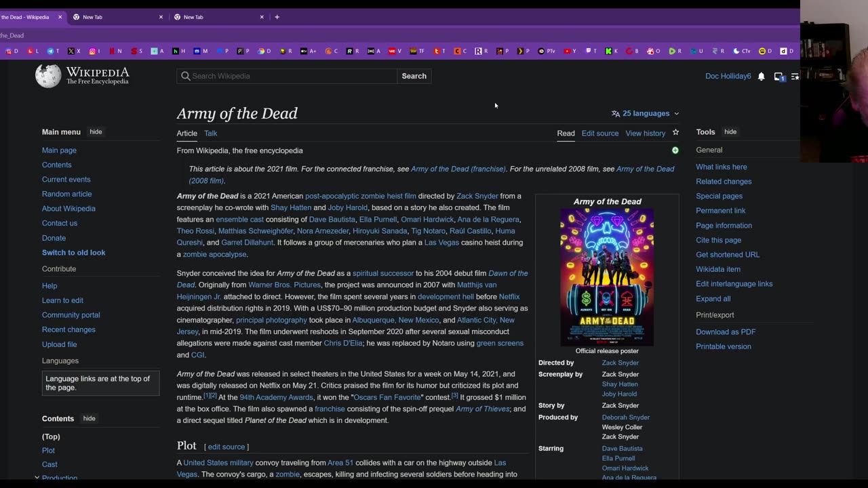Hide the Main menu sidebar

96,132
